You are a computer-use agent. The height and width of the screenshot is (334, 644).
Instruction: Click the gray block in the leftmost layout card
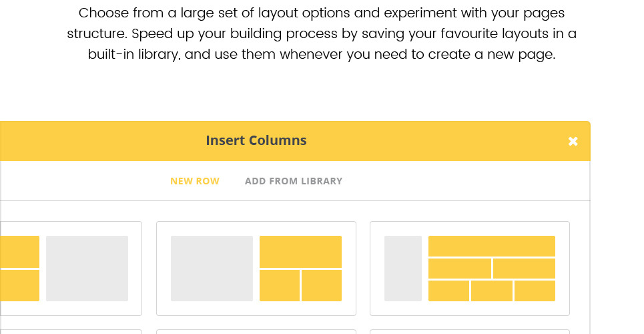[x=87, y=268]
